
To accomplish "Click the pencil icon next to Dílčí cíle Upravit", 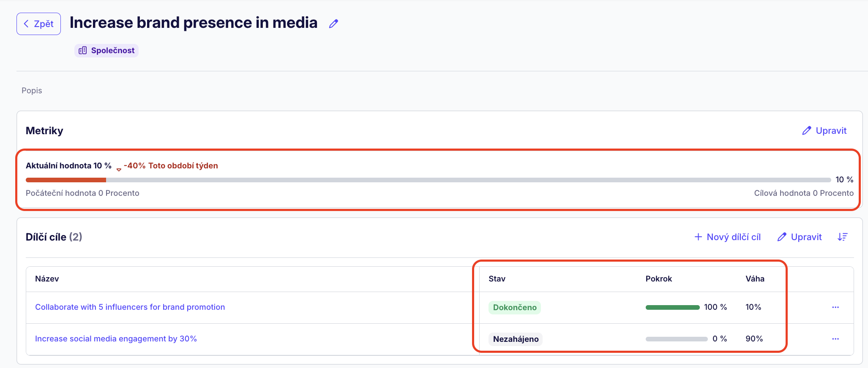I will pyautogui.click(x=782, y=237).
